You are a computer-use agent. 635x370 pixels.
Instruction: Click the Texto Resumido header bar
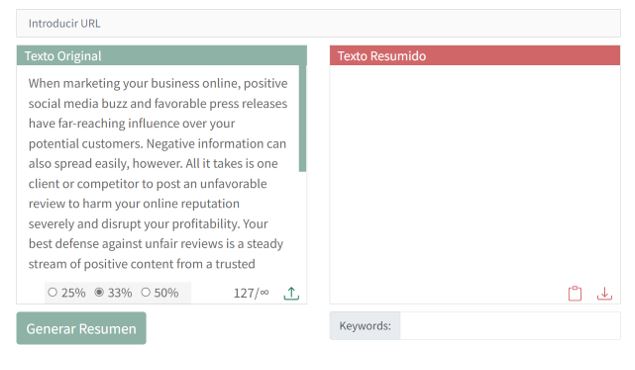click(475, 55)
